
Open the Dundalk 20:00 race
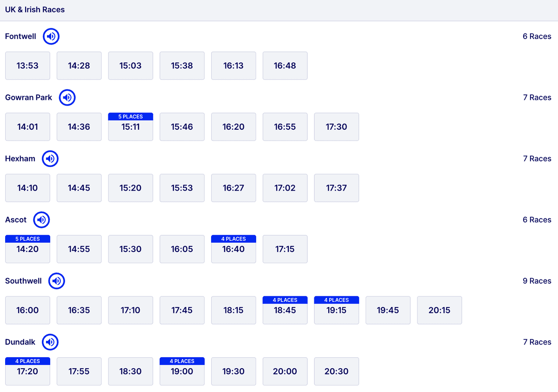[285, 372]
